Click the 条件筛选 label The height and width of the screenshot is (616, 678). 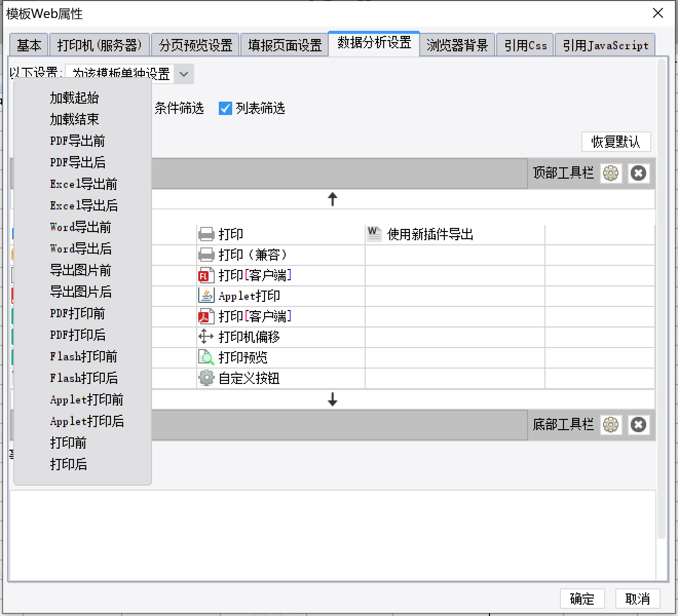(179, 108)
